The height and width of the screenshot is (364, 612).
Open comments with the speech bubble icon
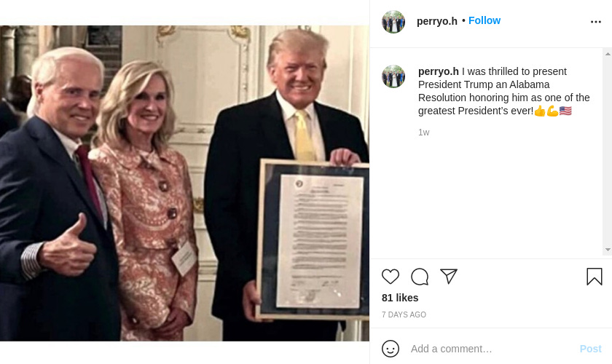pyautogui.click(x=420, y=277)
